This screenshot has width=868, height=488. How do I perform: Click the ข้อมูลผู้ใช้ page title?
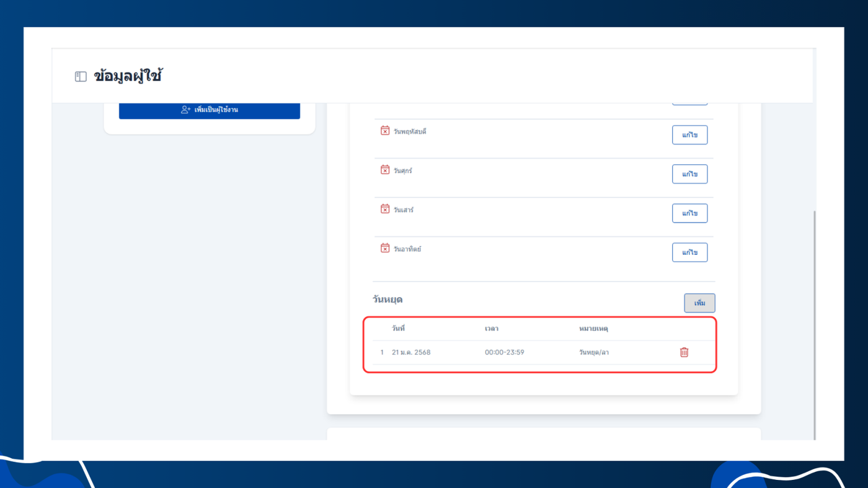tap(128, 77)
